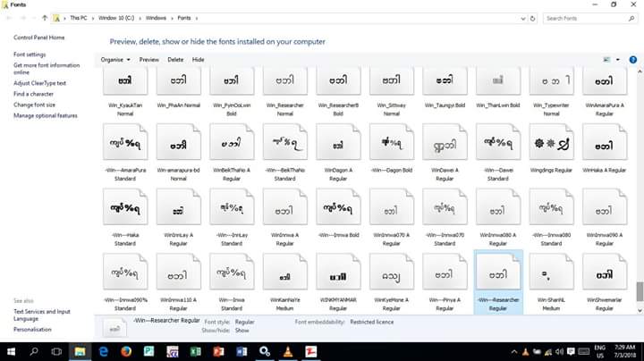Click Hide in the toolbar
The image size is (644, 361).
coord(198,60)
